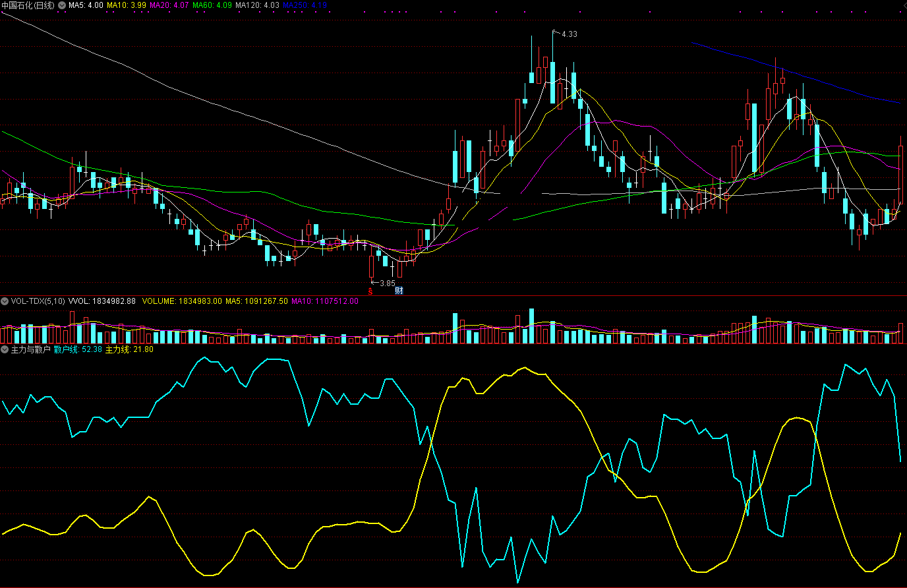Viewport: 907px width, 588px height.
Task: Click the 主力线: 21.80 label
Action: tap(129, 349)
